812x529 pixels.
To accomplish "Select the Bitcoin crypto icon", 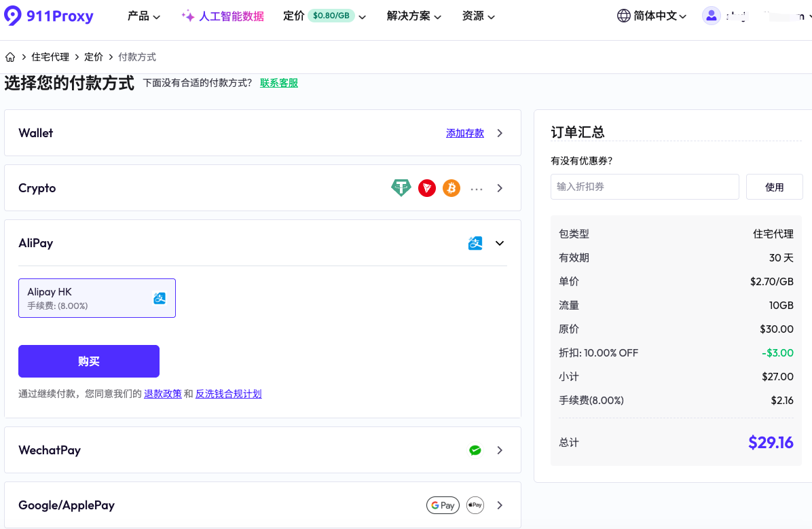I will 451,188.
